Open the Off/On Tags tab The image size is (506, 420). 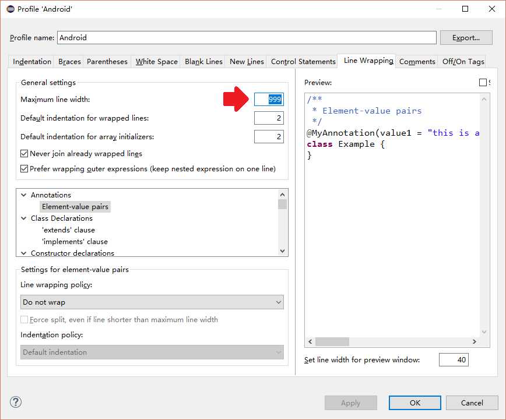point(463,61)
